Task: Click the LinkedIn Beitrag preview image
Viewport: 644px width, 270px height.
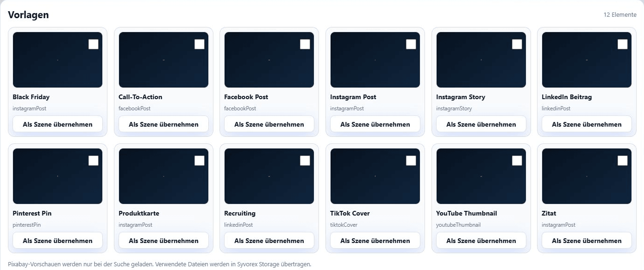Action: pos(587,60)
